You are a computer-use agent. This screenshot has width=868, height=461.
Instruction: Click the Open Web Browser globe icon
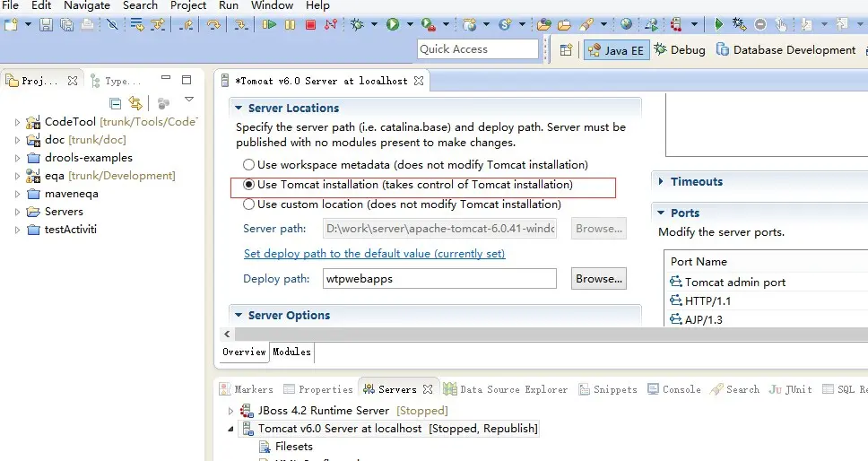tap(626, 24)
